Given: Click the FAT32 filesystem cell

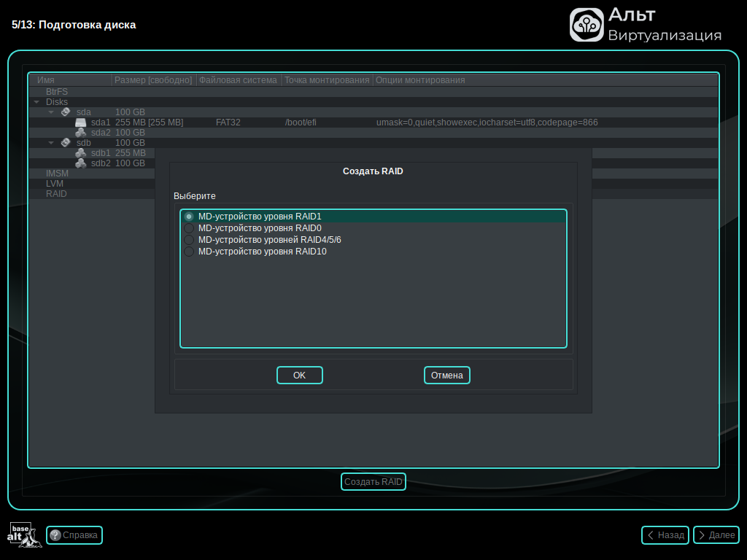Looking at the screenshot, I should click(228, 122).
